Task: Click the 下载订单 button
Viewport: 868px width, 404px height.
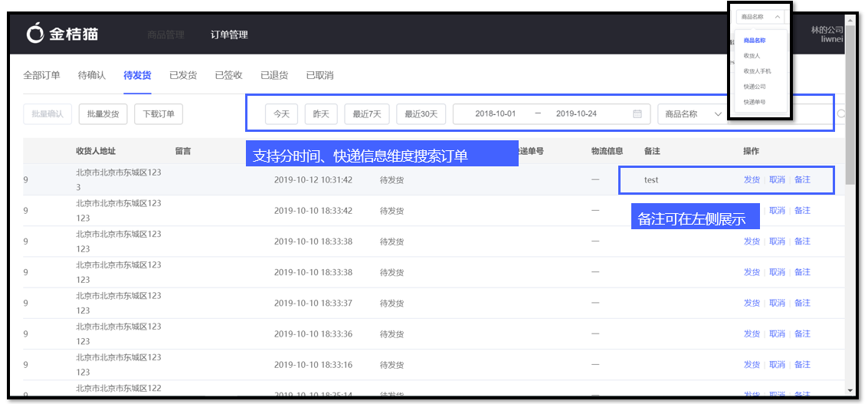Action: coord(159,114)
